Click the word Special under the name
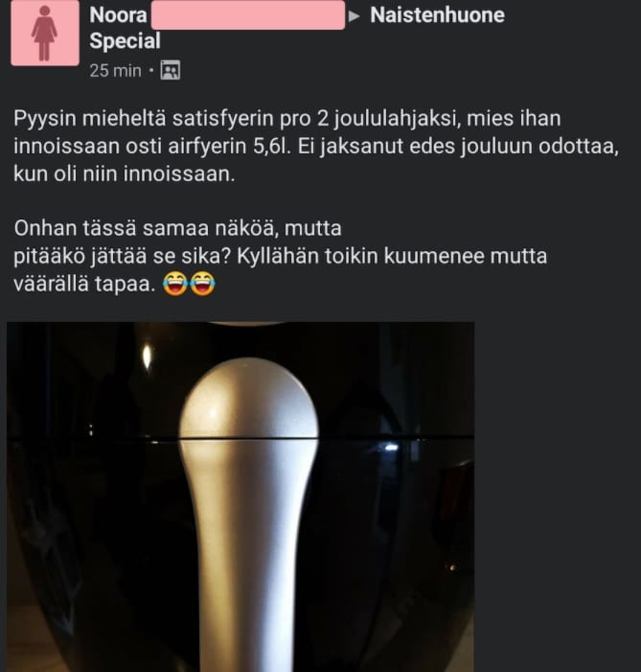The height and width of the screenshot is (672, 641). click(x=126, y=41)
